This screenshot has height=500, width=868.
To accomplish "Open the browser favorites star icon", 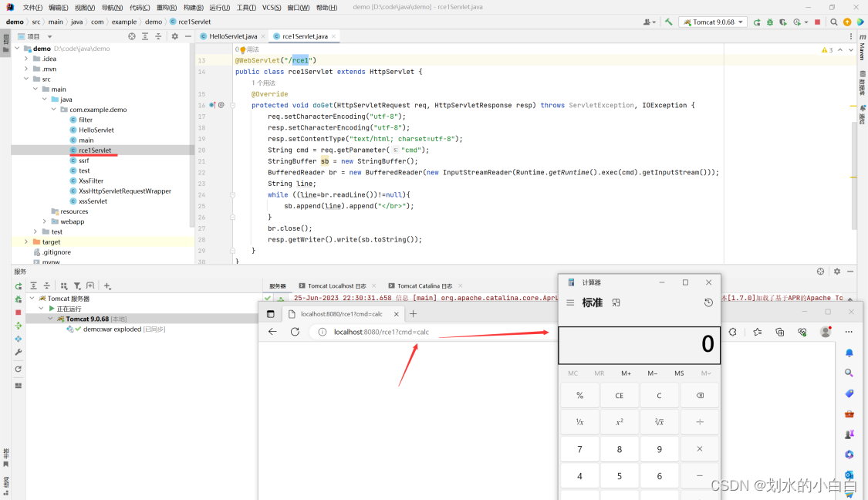I will [758, 332].
